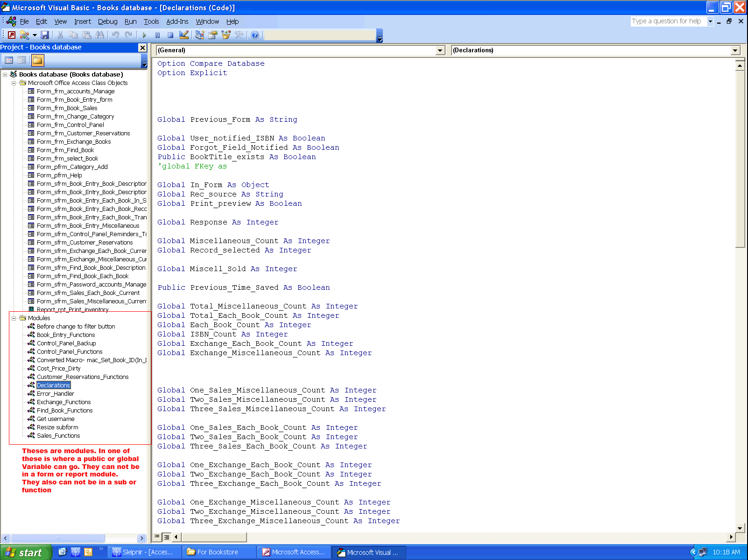Switch to Full Module View at code bottom
748x560 pixels.
pos(166,537)
